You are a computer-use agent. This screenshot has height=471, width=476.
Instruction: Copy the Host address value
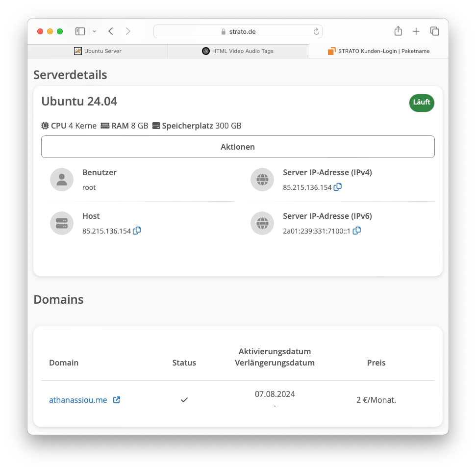(x=137, y=231)
